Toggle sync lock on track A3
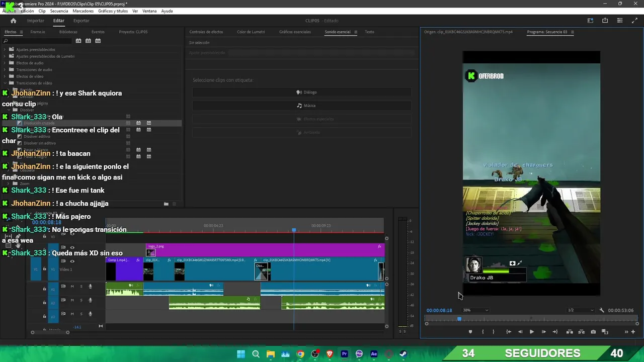The height and width of the screenshot is (362, 644). [x=63, y=314]
